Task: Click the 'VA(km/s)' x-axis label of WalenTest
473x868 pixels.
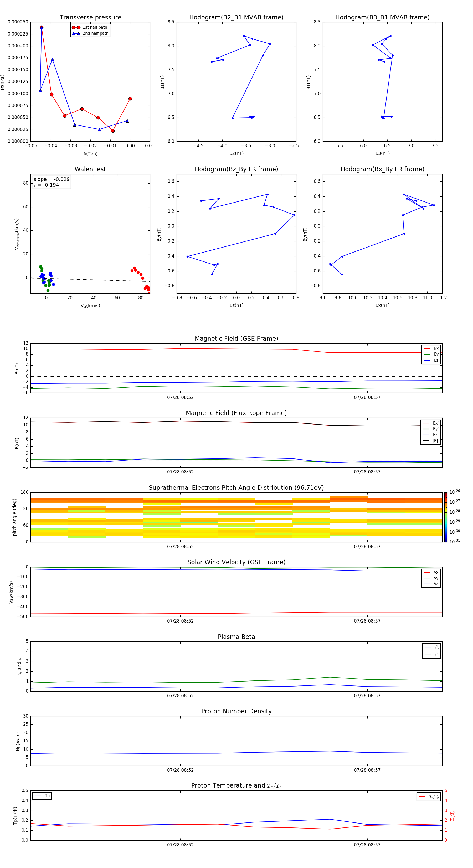Action: [90, 306]
